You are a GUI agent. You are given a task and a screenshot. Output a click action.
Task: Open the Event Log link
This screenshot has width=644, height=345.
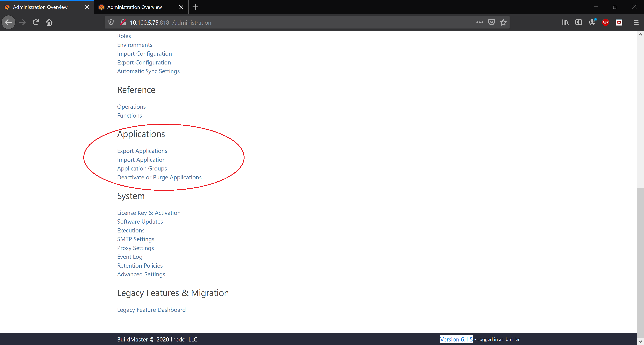coord(130,257)
